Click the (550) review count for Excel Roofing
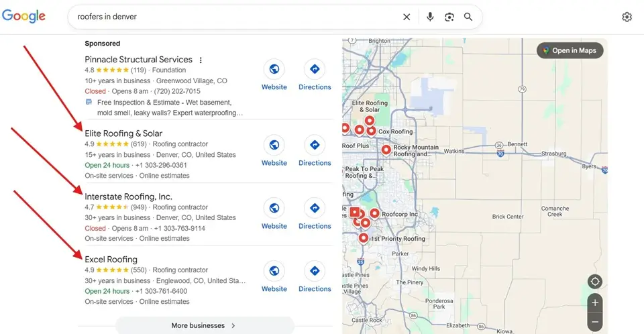This screenshot has height=334, width=644. point(138,270)
